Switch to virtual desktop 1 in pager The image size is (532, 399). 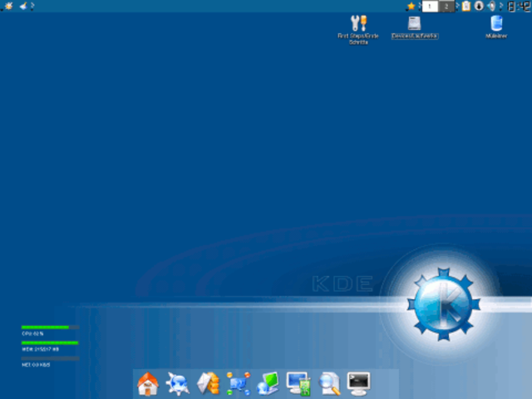(430, 6)
